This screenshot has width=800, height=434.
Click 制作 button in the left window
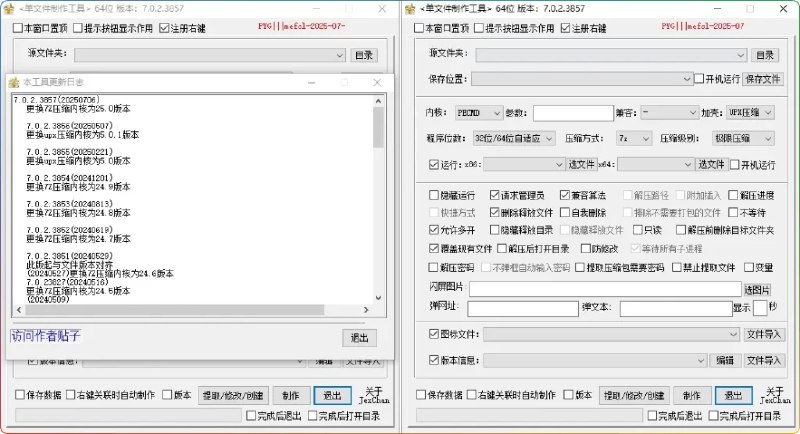point(290,395)
